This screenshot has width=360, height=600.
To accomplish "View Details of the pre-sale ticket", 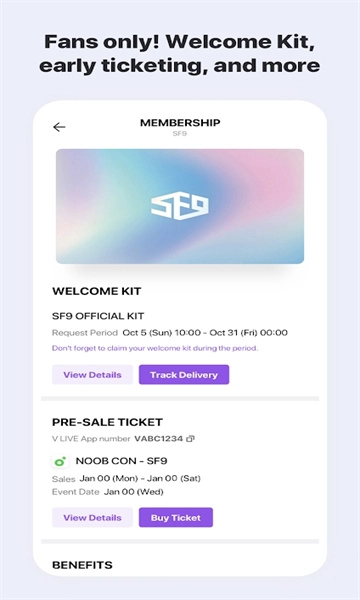I will (x=92, y=518).
